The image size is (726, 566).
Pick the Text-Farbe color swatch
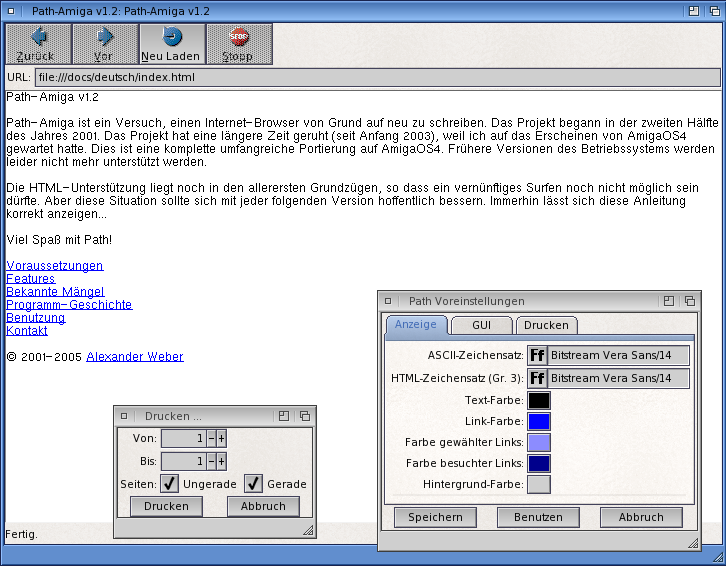click(539, 401)
